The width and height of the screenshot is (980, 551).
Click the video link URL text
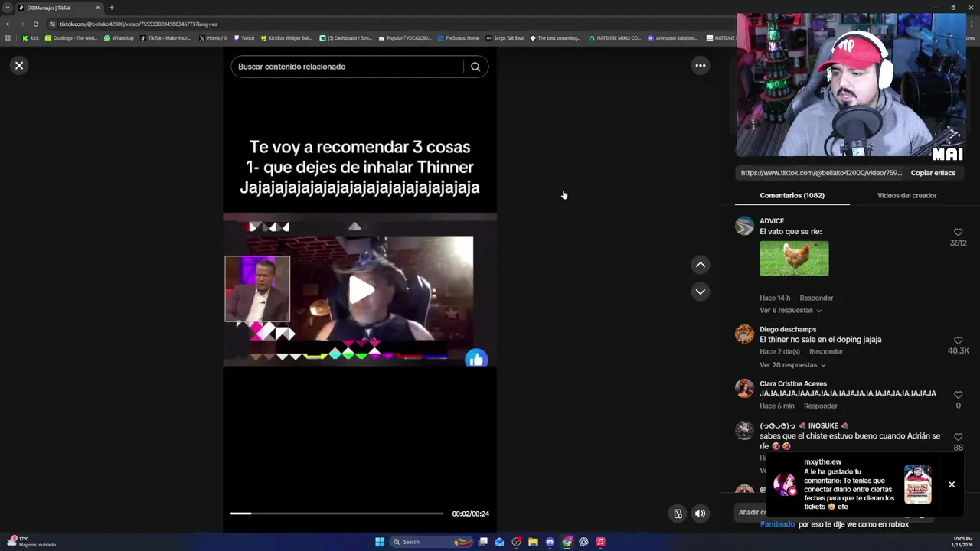coord(821,173)
